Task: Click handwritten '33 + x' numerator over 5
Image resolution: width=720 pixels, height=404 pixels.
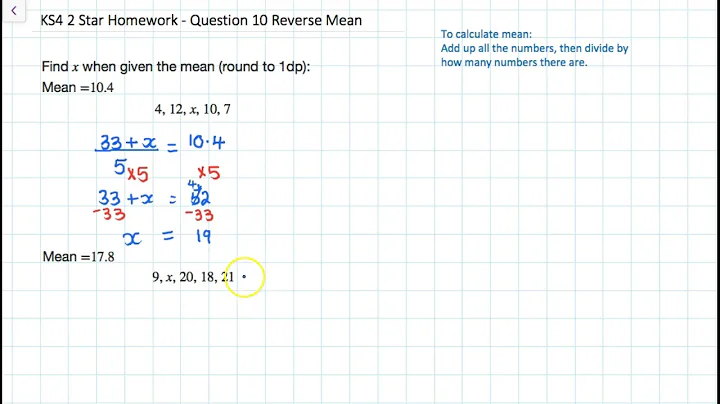Action: click(127, 143)
